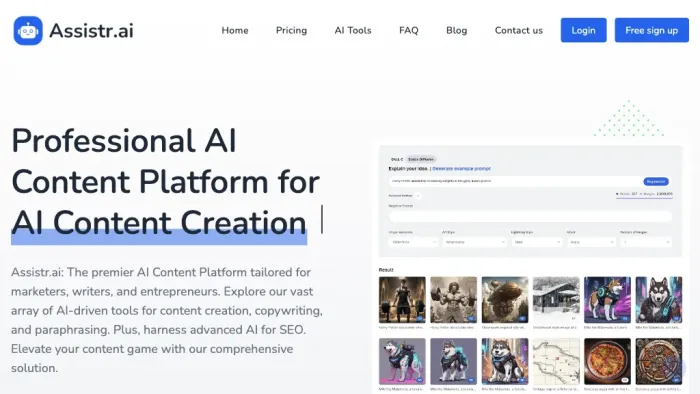
Task: Go to the Home page
Action: [235, 30]
